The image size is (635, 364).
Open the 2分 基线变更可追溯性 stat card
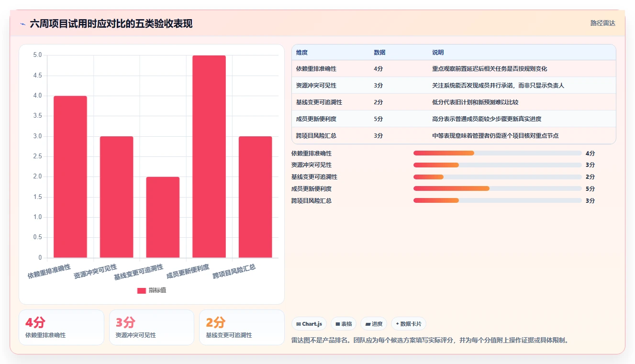(x=242, y=327)
